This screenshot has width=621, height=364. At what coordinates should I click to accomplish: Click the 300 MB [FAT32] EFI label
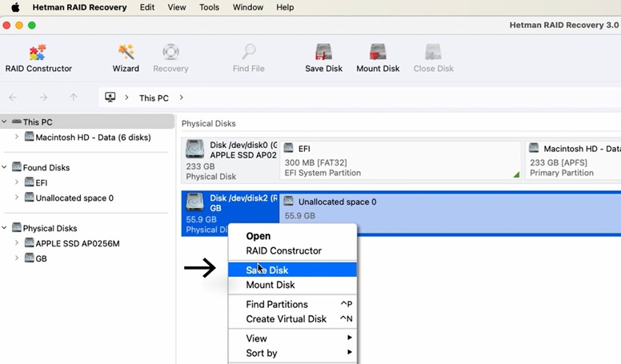click(x=315, y=162)
